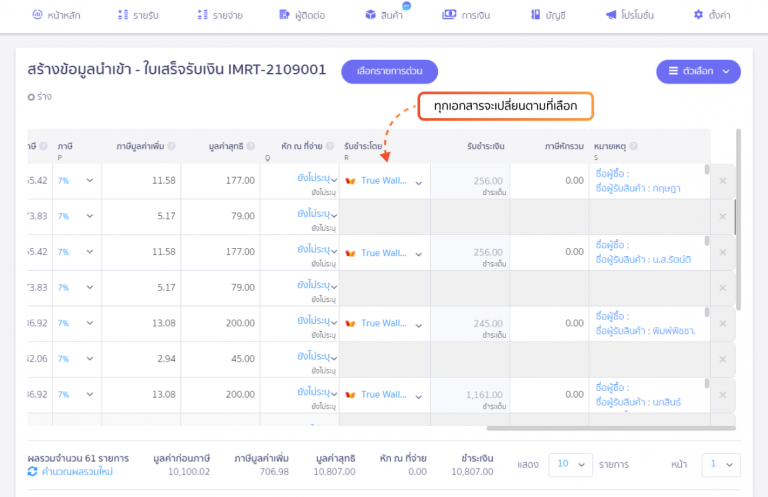
Task: Click the table horizontal scrollbar
Action: tap(611, 428)
